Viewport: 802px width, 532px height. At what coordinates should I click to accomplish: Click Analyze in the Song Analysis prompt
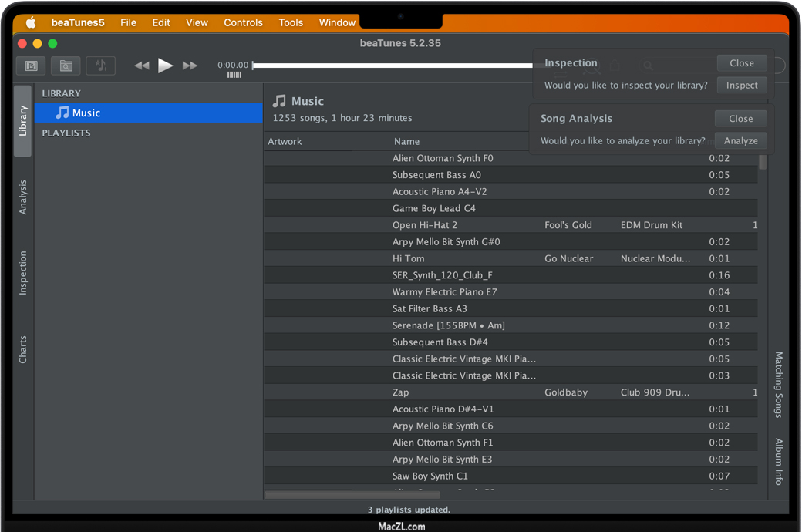point(740,141)
